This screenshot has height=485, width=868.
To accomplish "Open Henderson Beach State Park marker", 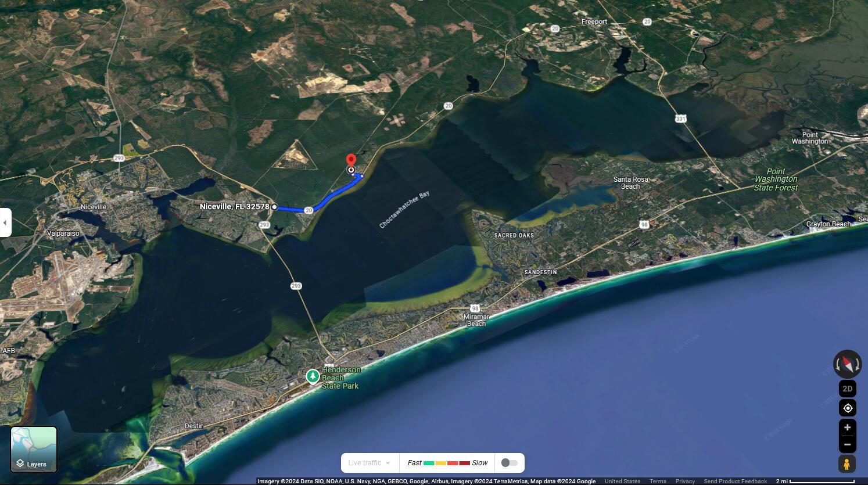I will (313, 377).
